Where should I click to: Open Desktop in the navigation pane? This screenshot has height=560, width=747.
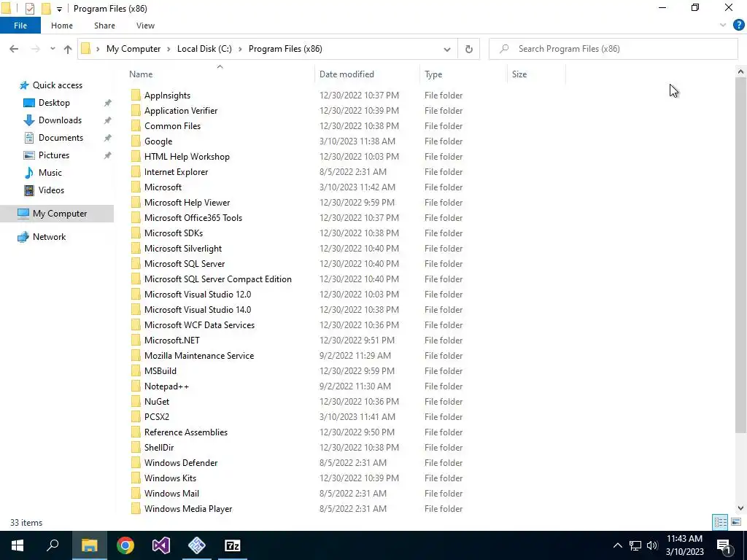[54, 103]
